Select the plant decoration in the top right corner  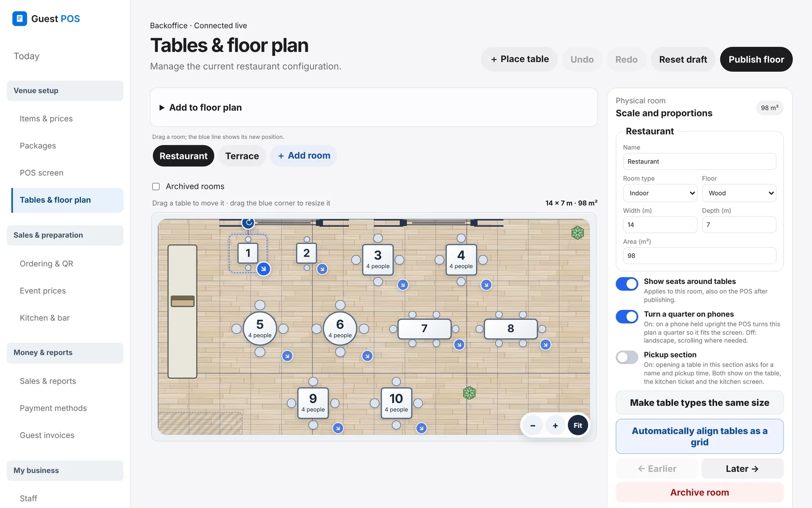578,233
